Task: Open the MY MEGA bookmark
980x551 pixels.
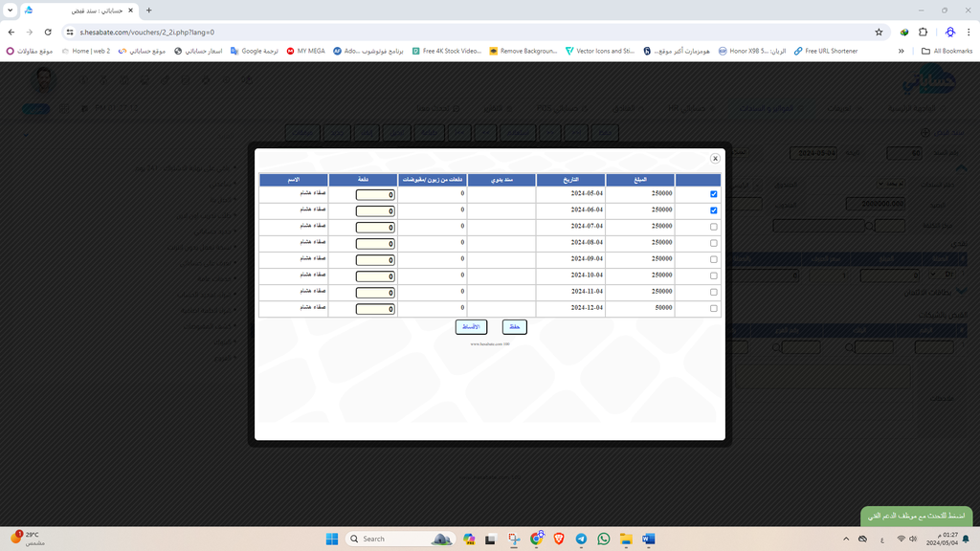Action: [305, 52]
